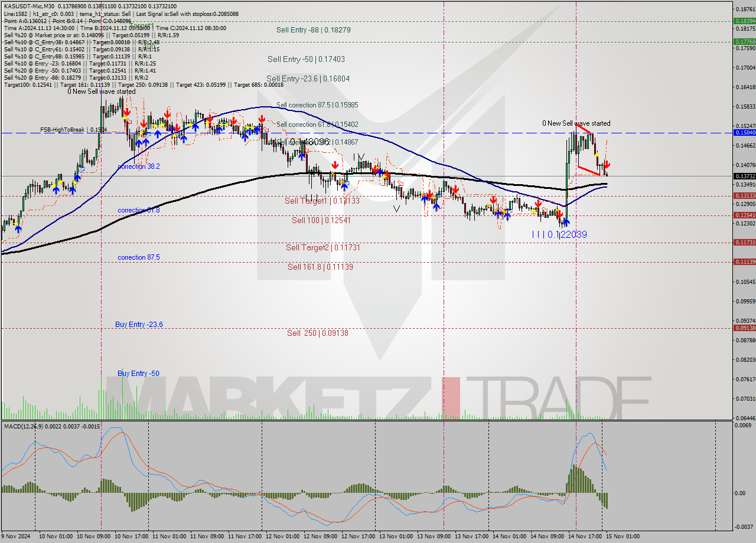Viewport: 756px width, 543px height.
Task: Click the '10 Nov 01:00' time axis label
Action: pyautogui.click(x=56, y=537)
